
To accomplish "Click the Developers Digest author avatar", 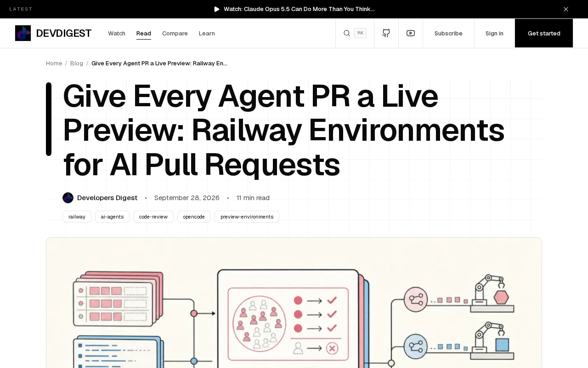I will (68, 198).
